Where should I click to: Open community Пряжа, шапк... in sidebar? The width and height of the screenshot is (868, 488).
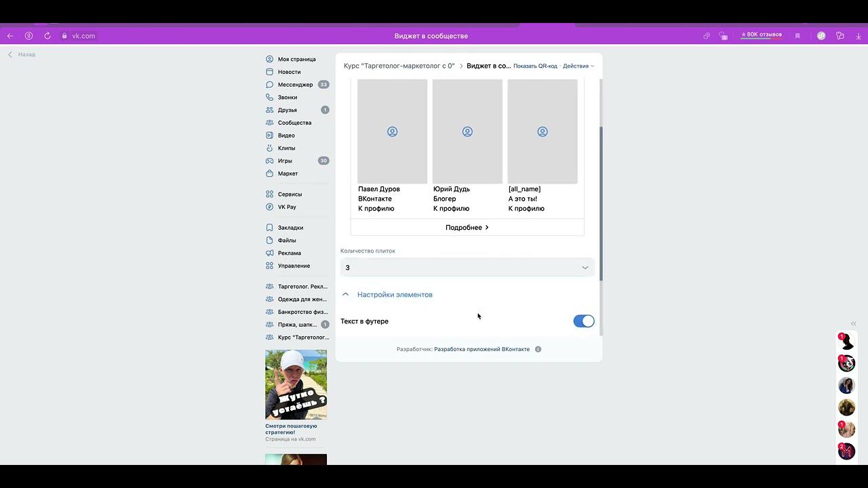[296, 325]
